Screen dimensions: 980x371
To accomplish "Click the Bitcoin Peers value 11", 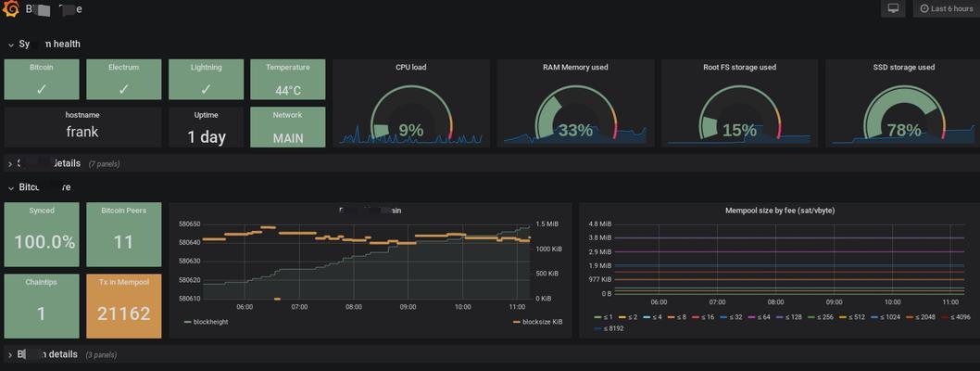I will tap(123, 241).
